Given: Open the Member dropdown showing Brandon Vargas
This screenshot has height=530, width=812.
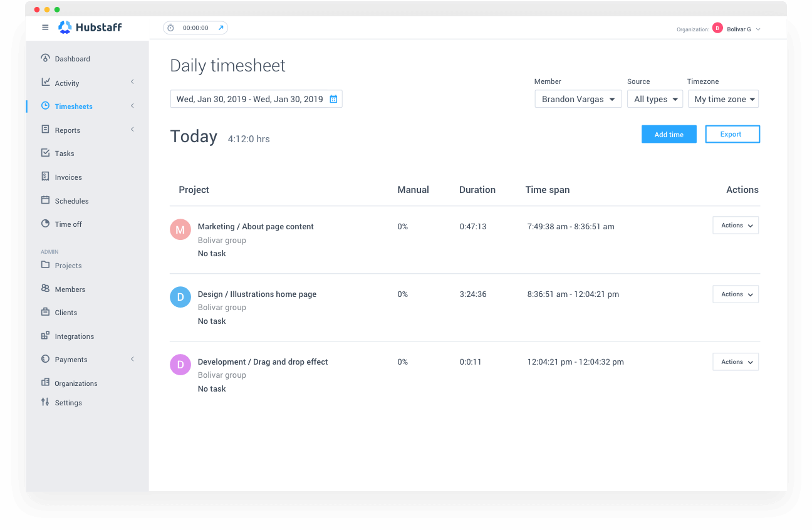Looking at the screenshot, I should pyautogui.click(x=577, y=98).
